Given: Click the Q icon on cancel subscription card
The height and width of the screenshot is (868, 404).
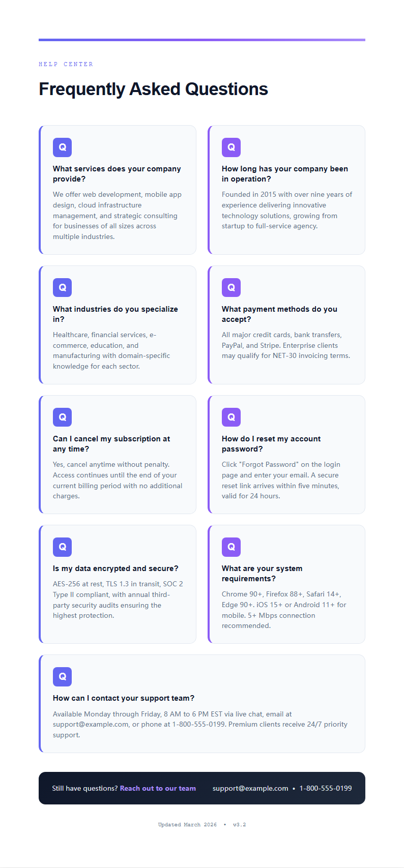Looking at the screenshot, I should click(62, 417).
